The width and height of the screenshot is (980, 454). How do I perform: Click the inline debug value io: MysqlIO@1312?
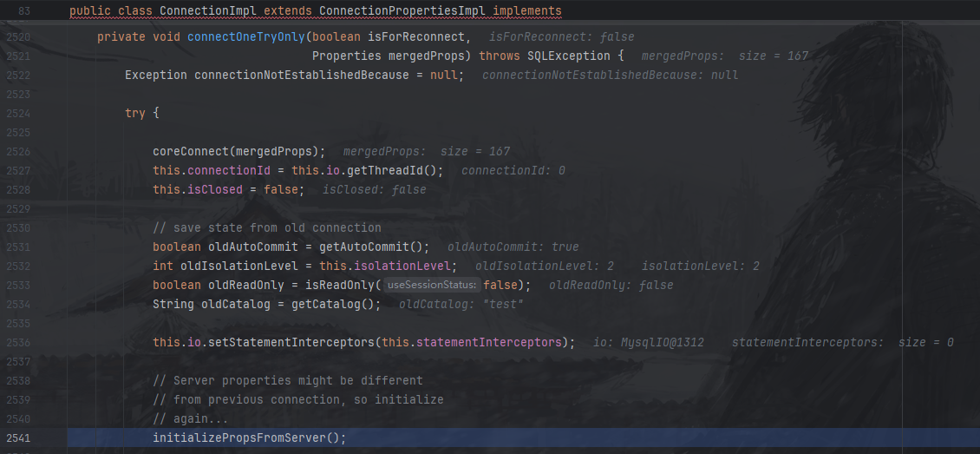(650, 343)
